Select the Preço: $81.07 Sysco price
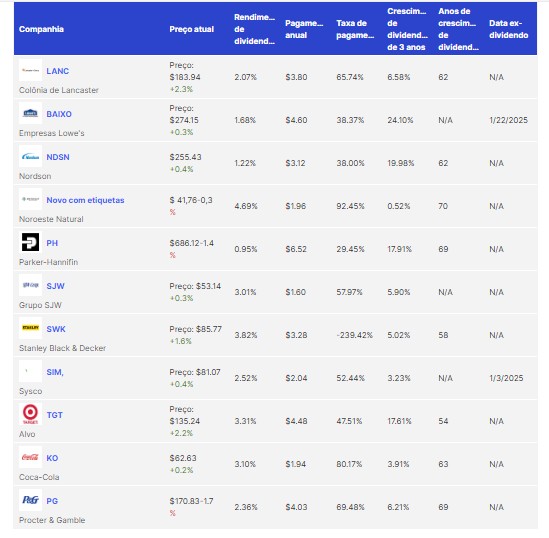Image resolution: width=549 pixels, height=538 pixels. click(x=195, y=372)
